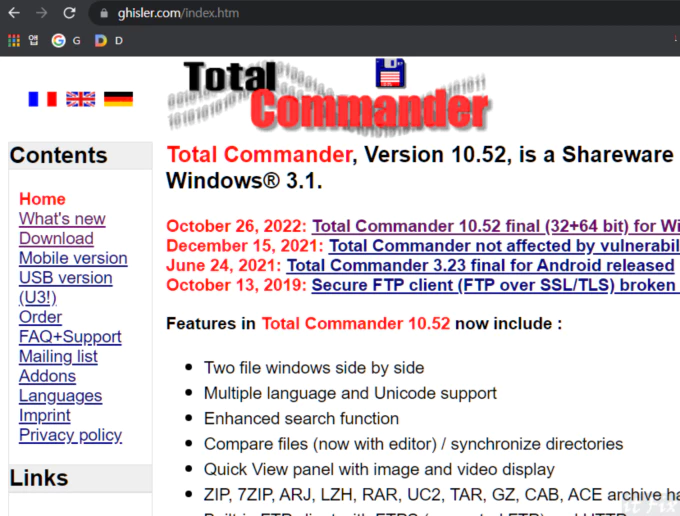Select the German flag language icon
This screenshot has width=680, height=516.
[x=118, y=99]
